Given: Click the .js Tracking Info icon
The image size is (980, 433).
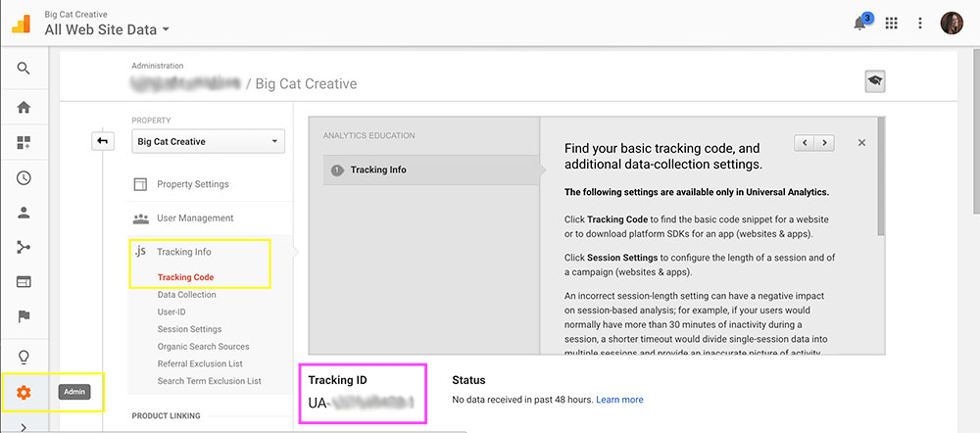Looking at the screenshot, I should (140, 251).
